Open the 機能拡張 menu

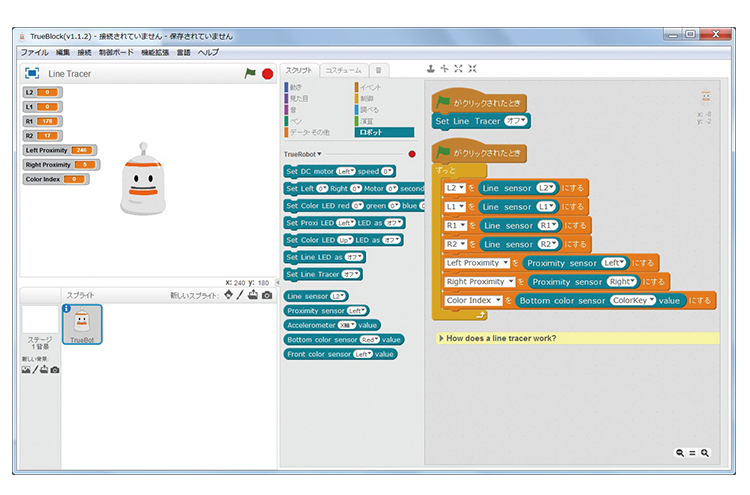pyautogui.click(x=155, y=52)
